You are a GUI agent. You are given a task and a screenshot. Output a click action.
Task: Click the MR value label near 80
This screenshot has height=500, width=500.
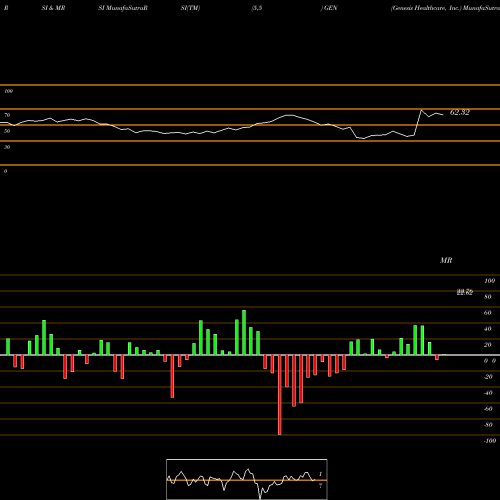[464, 292]
